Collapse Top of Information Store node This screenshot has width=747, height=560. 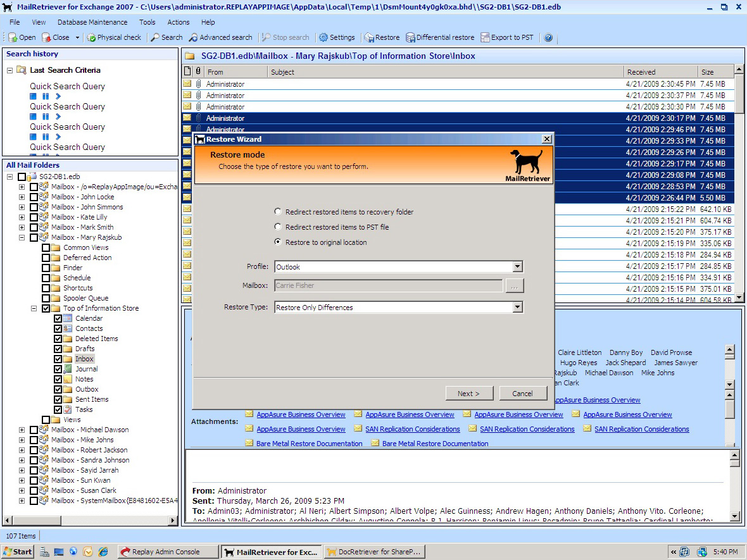pyautogui.click(x=34, y=308)
